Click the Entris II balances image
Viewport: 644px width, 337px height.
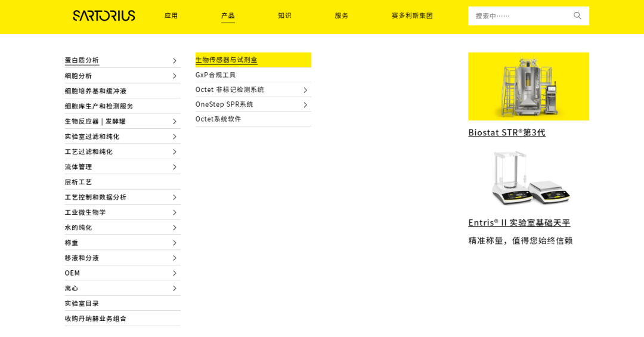tap(530, 178)
